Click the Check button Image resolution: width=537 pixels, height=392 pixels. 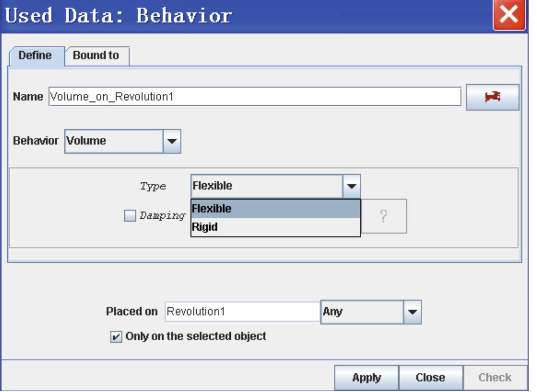pyautogui.click(x=495, y=377)
